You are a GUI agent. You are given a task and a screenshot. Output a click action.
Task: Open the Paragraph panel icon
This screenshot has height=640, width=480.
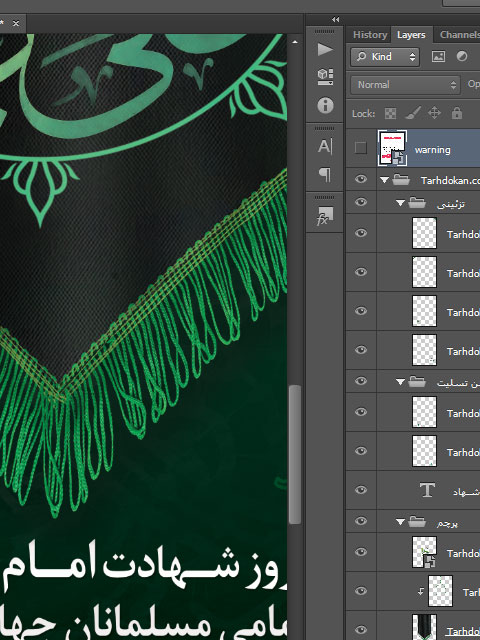325,175
